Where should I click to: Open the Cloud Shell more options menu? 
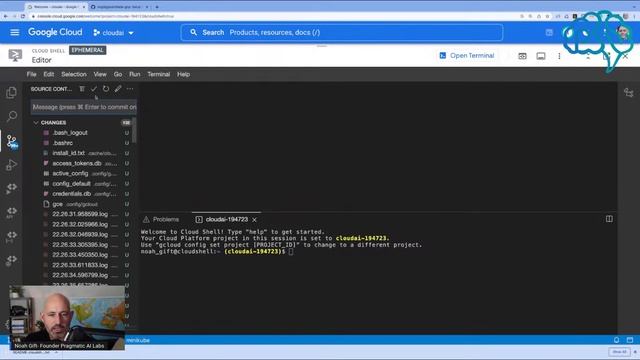pyautogui.click(x=559, y=56)
